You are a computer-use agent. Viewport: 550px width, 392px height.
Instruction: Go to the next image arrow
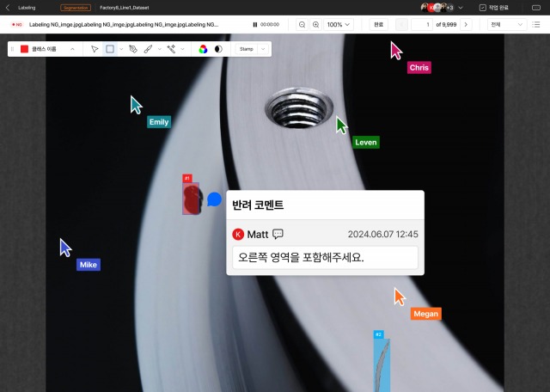466,25
